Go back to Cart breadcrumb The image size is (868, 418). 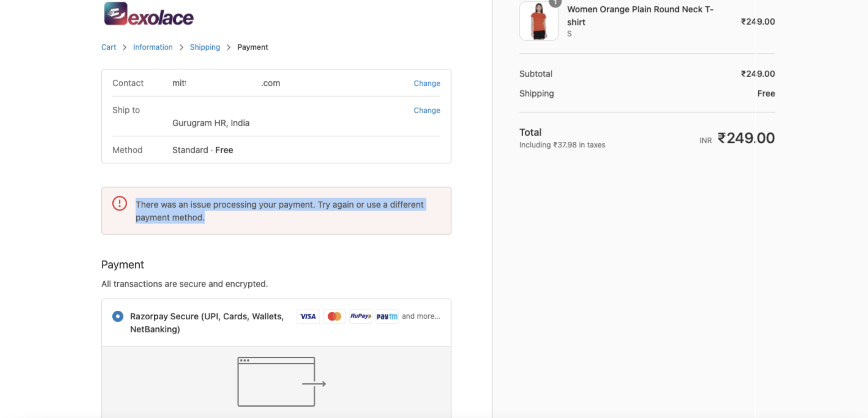pyautogui.click(x=109, y=47)
